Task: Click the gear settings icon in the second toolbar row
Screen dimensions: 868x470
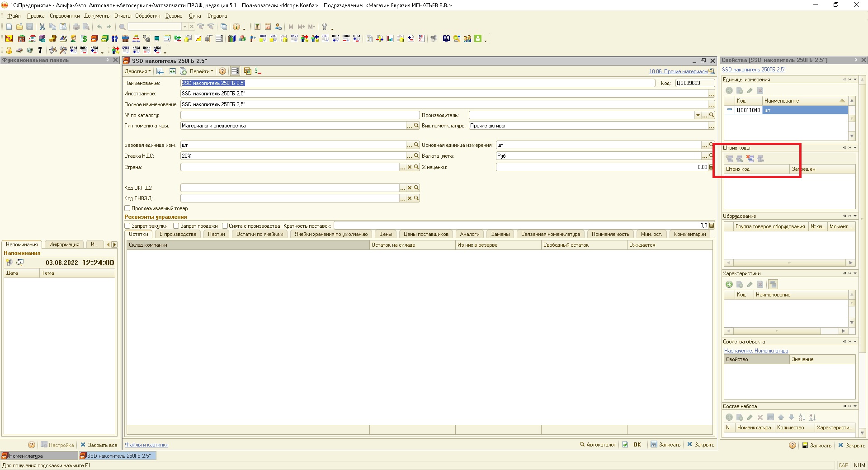Action: pyautogui.click(x=146, y=38)
